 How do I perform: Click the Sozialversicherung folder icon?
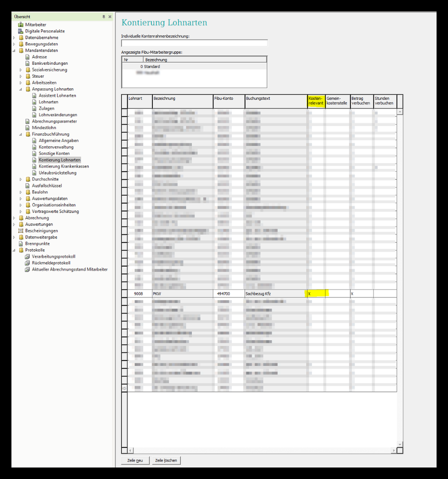click(x=28, y=70)
